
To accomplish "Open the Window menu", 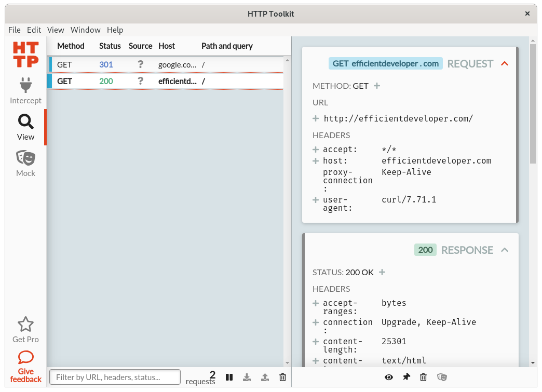I will click(85, 30).
